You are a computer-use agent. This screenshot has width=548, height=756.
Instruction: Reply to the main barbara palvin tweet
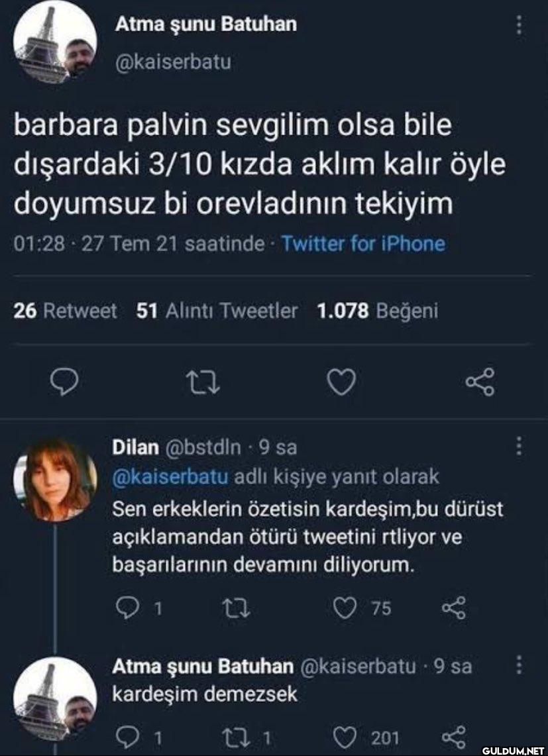point(65,383)
